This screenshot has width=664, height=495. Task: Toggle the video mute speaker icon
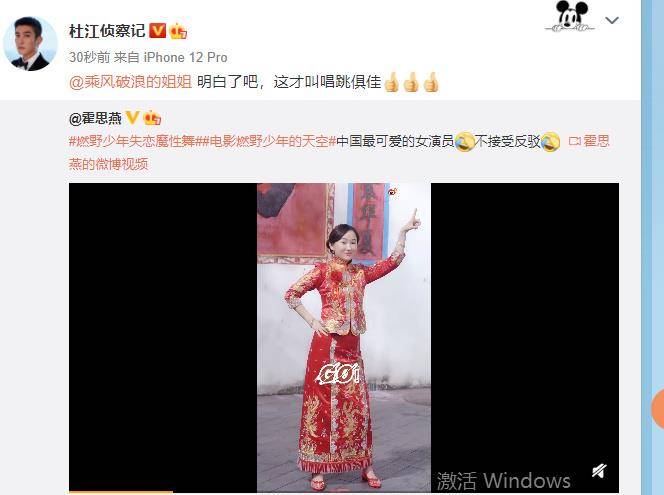click(x=599, y=470)
